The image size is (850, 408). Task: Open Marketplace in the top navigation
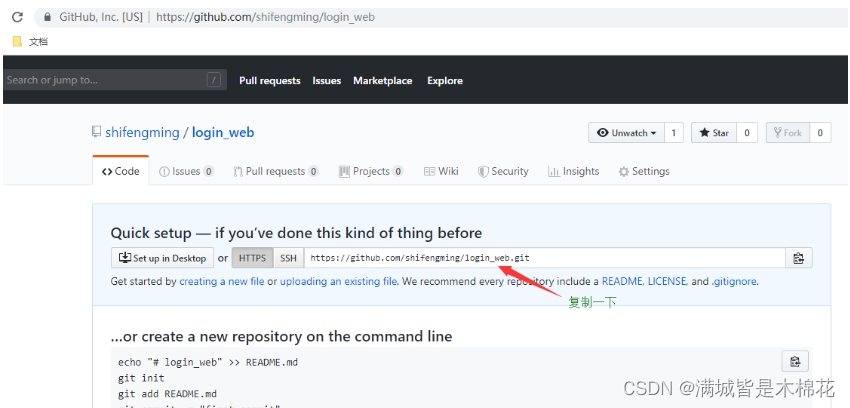383,81
